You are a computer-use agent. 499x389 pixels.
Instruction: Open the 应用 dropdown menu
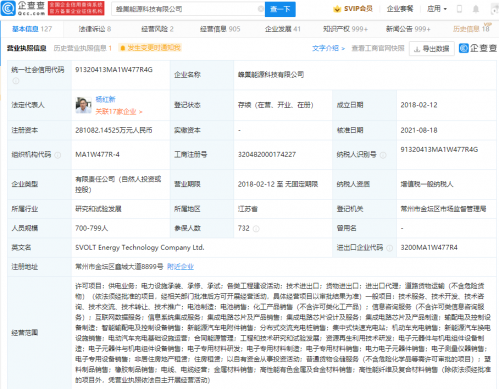(437, 9)
